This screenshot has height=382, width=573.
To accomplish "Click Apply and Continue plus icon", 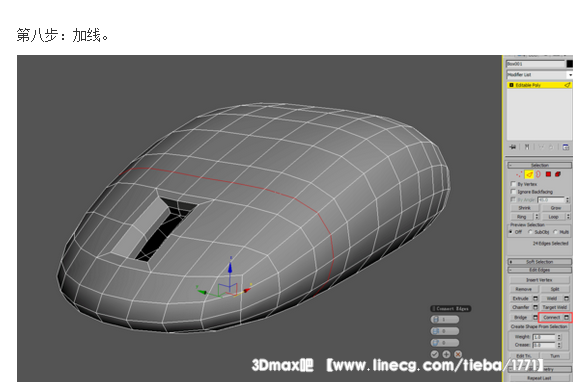I will click(x=446, y=354).
